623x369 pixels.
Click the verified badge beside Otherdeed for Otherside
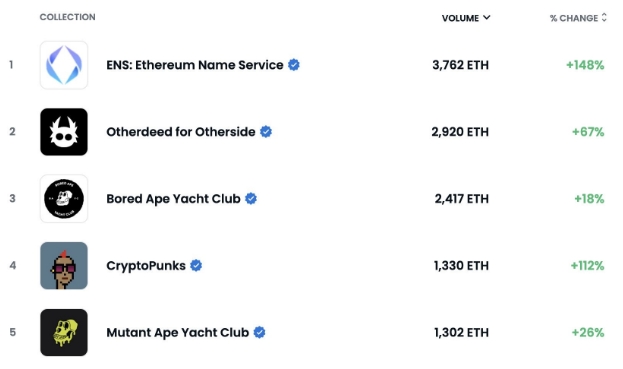[x=266, y=131]
